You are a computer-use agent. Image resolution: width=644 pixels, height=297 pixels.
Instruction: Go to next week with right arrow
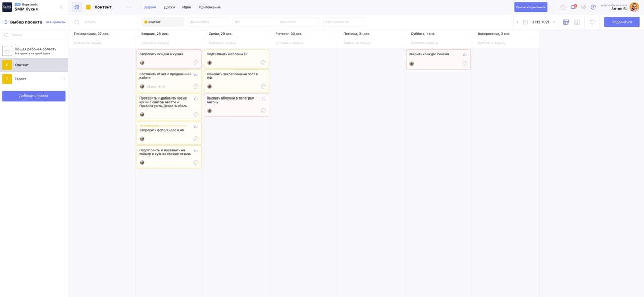(x=554, y=22)
